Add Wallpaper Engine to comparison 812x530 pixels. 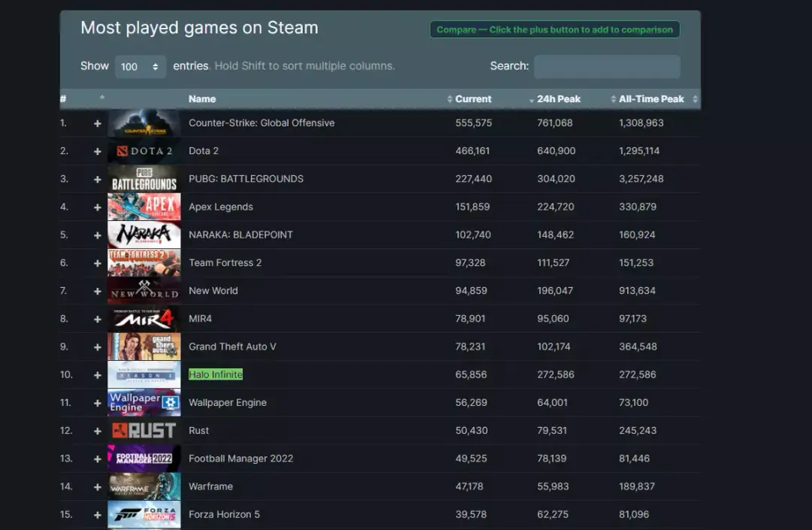[x=97, y=403]
